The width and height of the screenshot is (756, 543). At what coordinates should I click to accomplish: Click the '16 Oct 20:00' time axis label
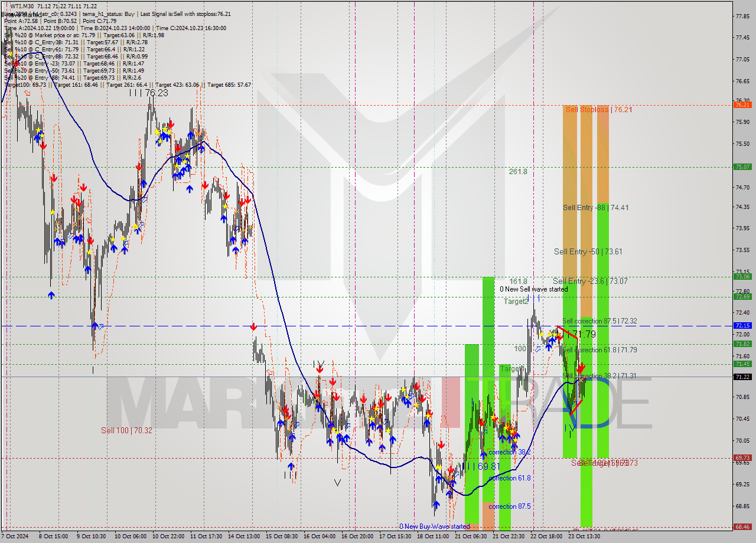click(357, 536)
